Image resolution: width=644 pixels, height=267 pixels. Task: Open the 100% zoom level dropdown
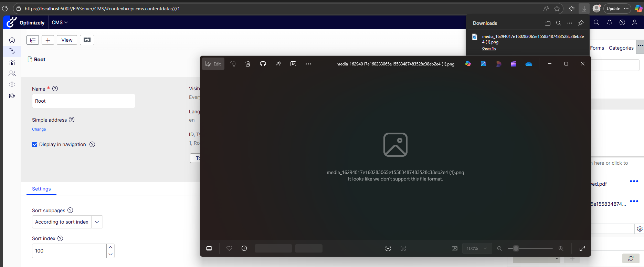coord(477,248)
